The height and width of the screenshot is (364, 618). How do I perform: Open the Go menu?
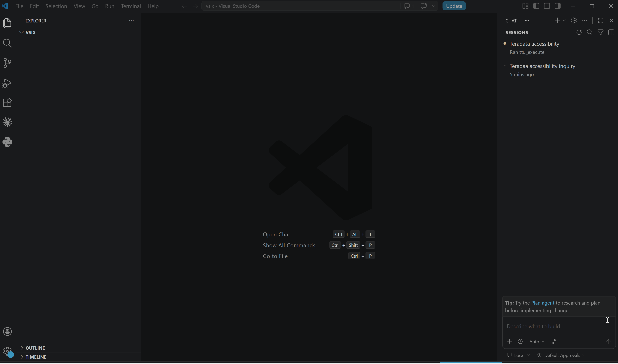click(95, 6)
